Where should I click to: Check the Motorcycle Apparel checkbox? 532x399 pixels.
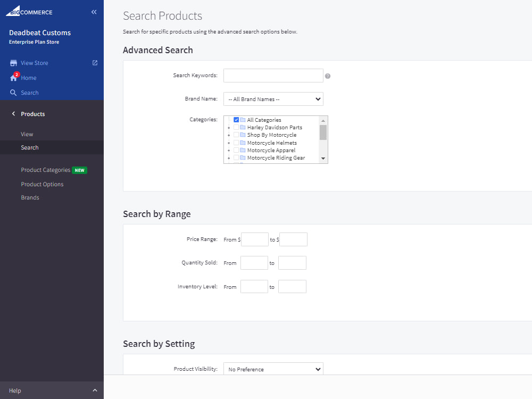tap(236, 150)
